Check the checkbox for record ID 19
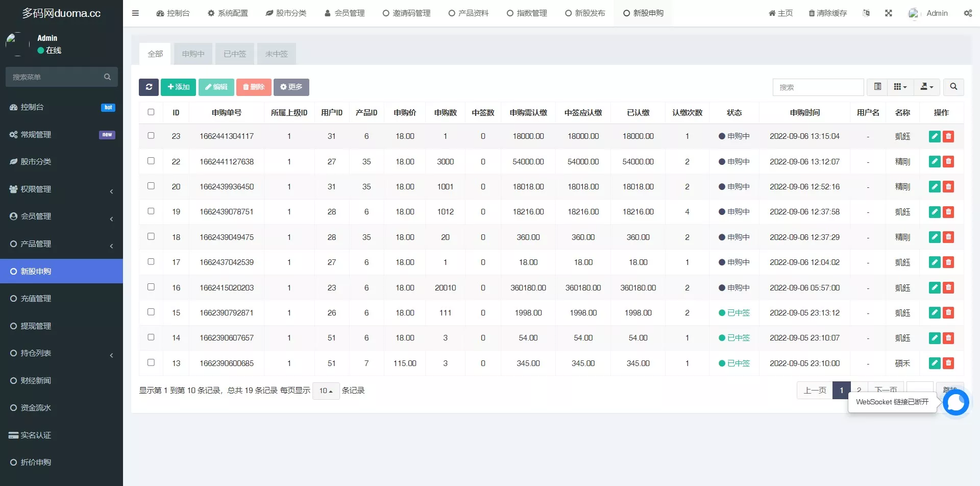Image resolution: width=980 pixels, height=486 pixels. [x=151, y=211]
